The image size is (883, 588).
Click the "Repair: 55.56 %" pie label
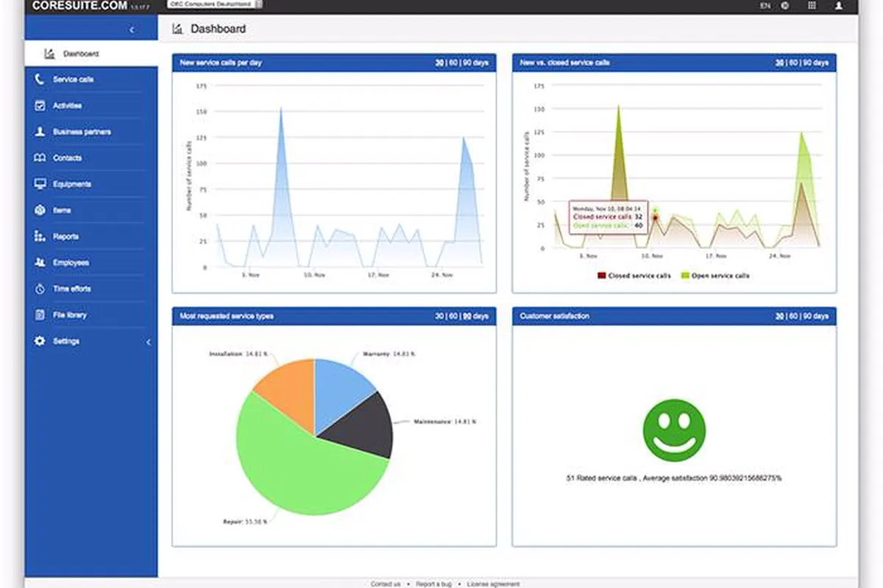coord(245,523)
